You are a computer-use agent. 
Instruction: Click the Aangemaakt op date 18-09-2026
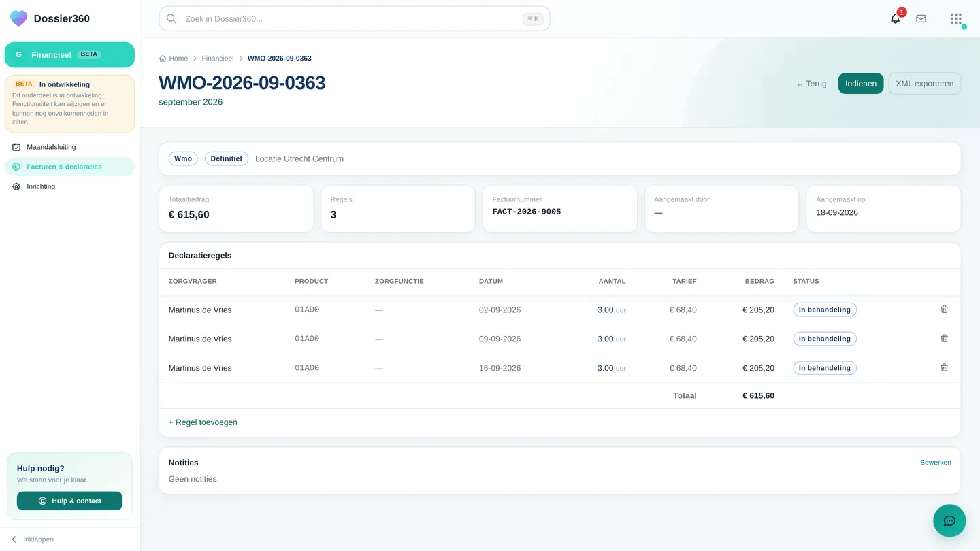tap(837, 212)
